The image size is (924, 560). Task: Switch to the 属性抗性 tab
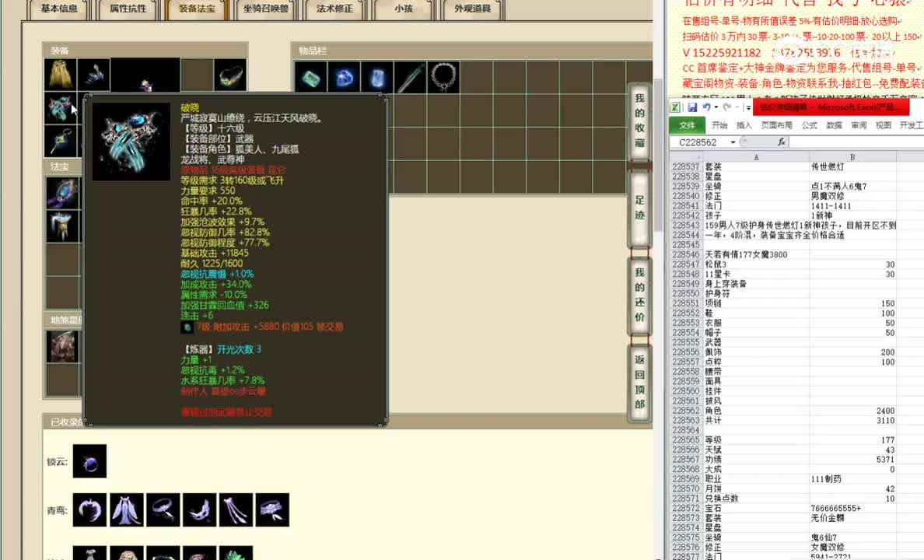[x=128, y=9]
